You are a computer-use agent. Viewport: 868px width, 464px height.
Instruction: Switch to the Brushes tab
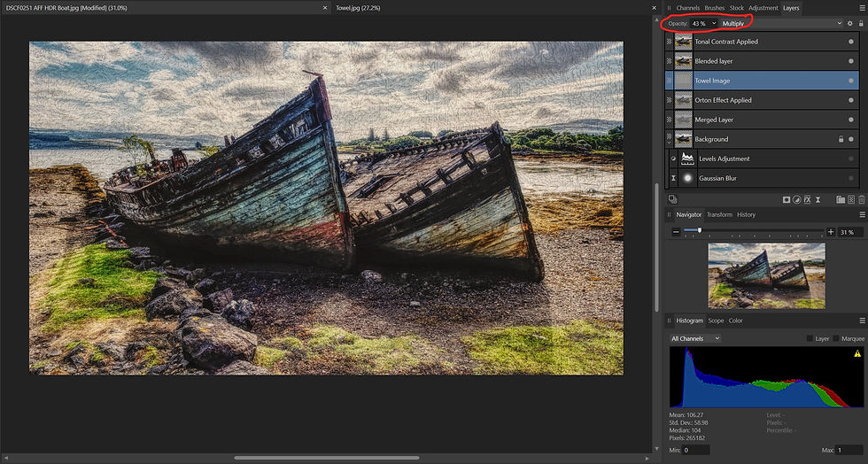click(715, 8)
